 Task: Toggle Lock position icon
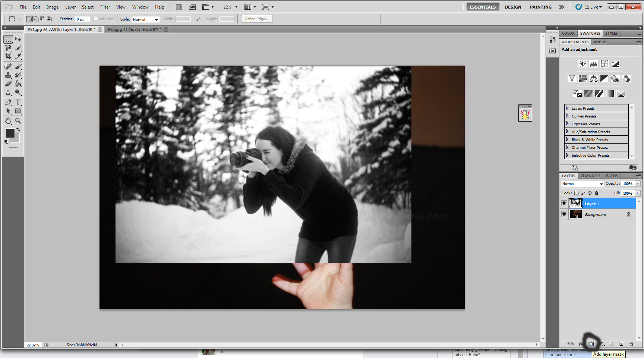590,193
